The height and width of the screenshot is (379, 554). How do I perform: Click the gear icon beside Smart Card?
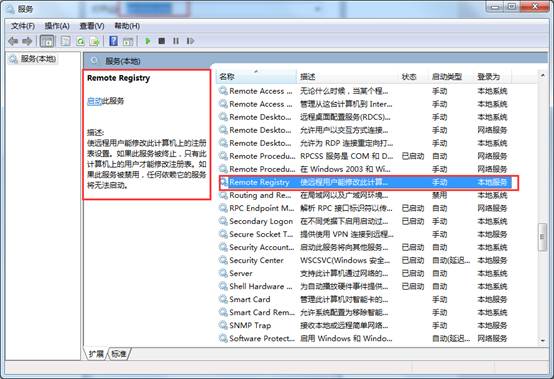click(x=223, y=300)
